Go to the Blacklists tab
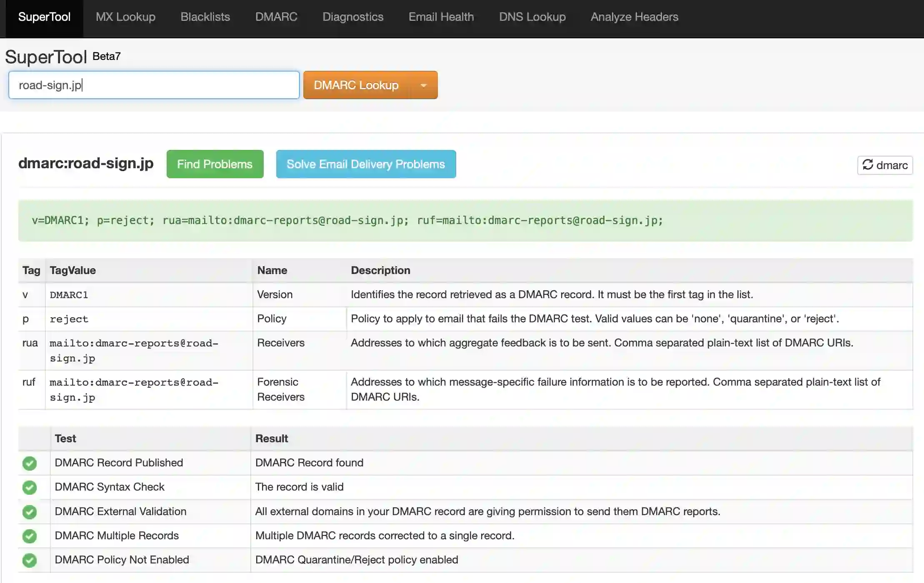Screen dimensions: 924x583 tap(205, 17)
